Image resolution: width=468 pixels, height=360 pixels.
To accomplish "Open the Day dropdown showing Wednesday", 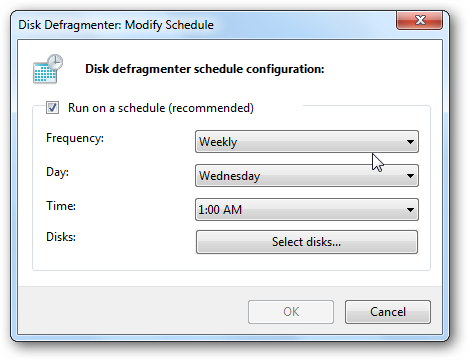I will pyautogui.click(x=307, y=176).
